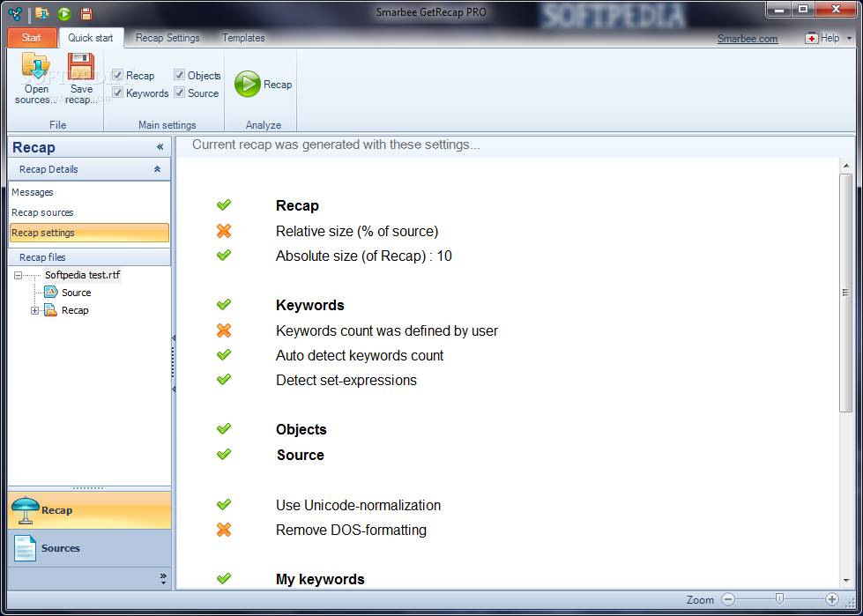Screen dimensions: 863x616
Task: Open the Recap files section header
Action: click(x=89, y=257)
